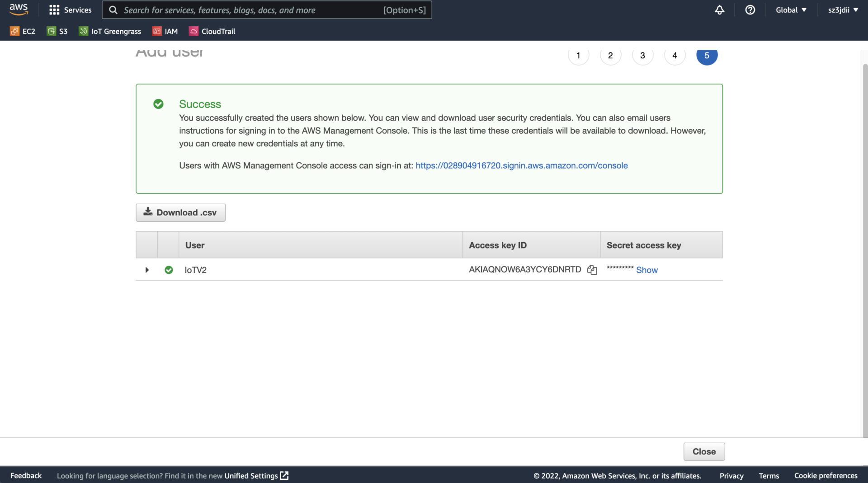Screen dimensions: 868x483
Task: Open the IoT Greengrass shortcut
Action: point(110,31)
